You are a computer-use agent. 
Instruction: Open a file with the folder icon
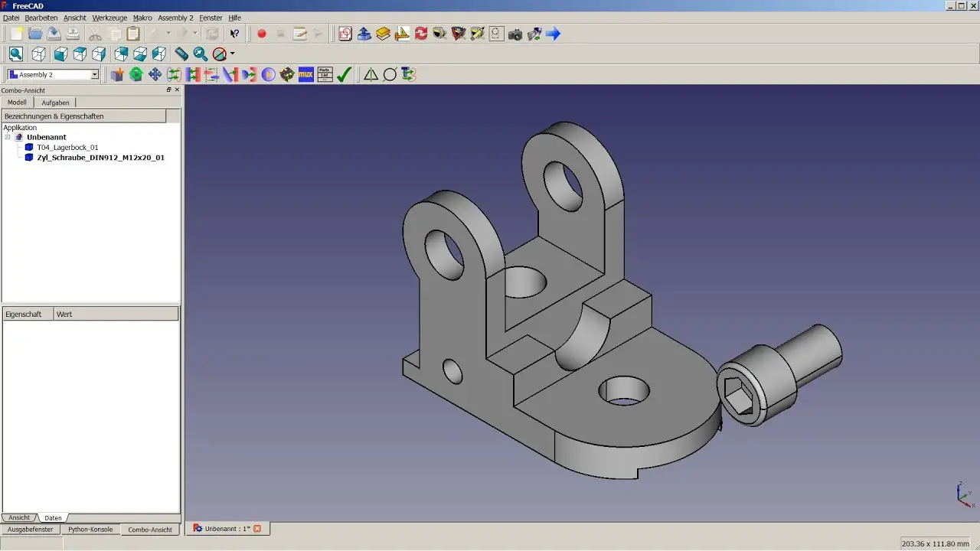(x=35, y=34)
